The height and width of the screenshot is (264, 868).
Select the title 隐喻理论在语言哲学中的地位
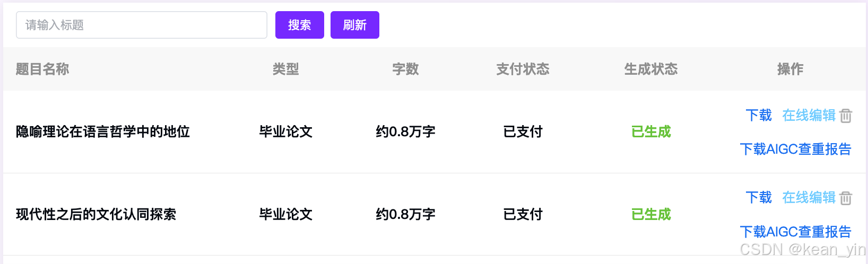[103, 131]
